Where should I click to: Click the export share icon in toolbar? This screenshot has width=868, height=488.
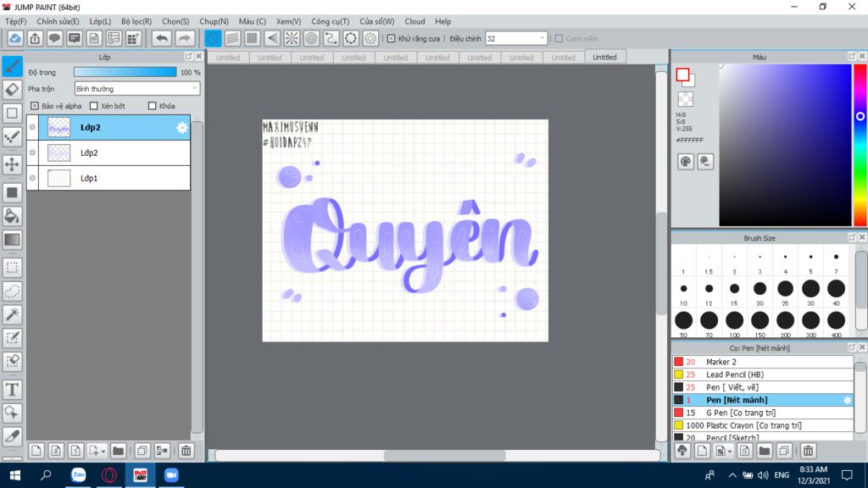point(35,38)
